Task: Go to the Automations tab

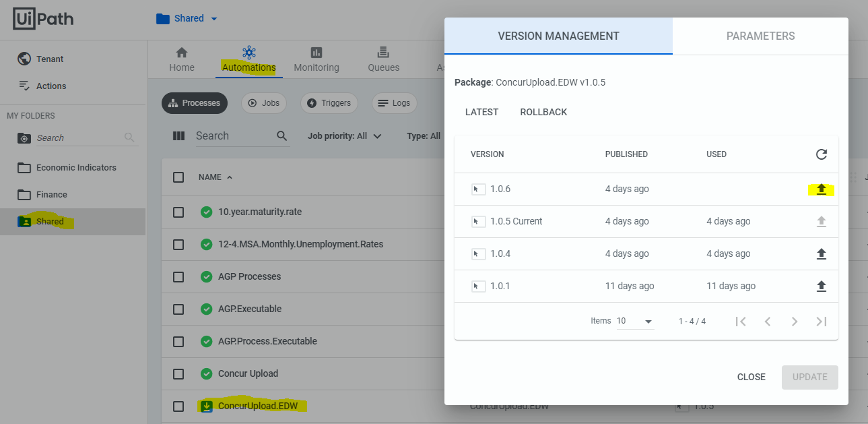Action: 249,59
